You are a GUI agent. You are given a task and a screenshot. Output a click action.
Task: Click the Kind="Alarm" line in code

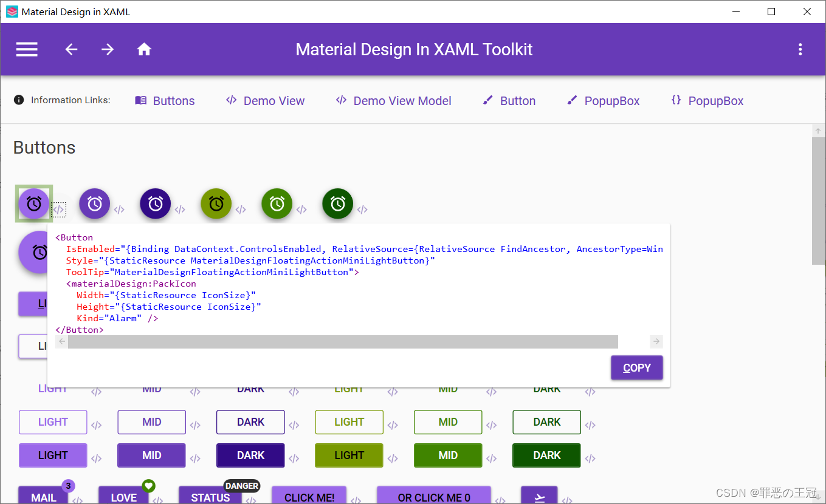(117, 318)
